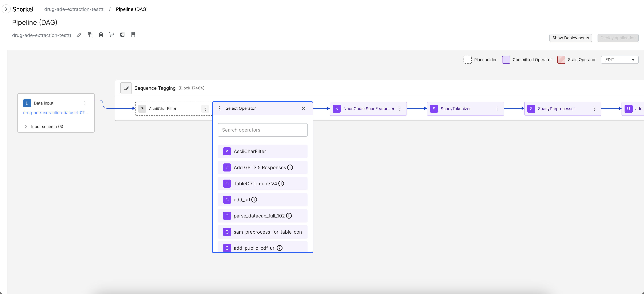This screenshot has width=644, height=294.
Task: Click application name text under heading
Action: coord(42,35)
